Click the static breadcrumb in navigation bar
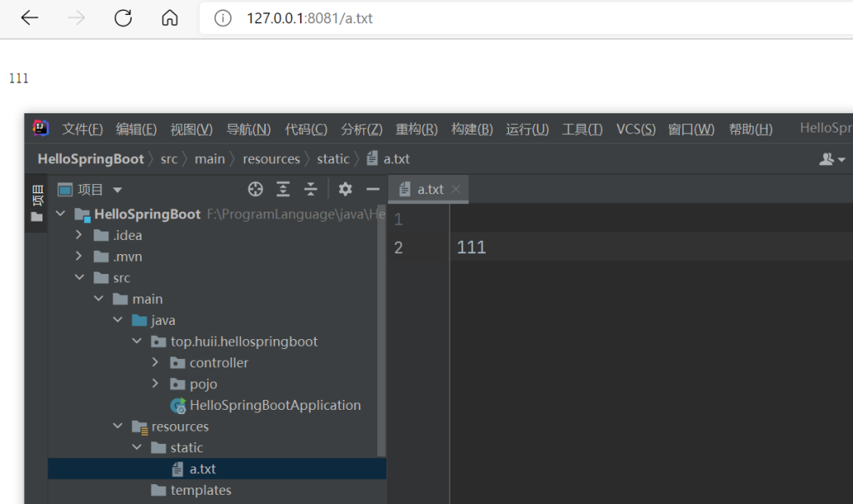 (333, 158)
